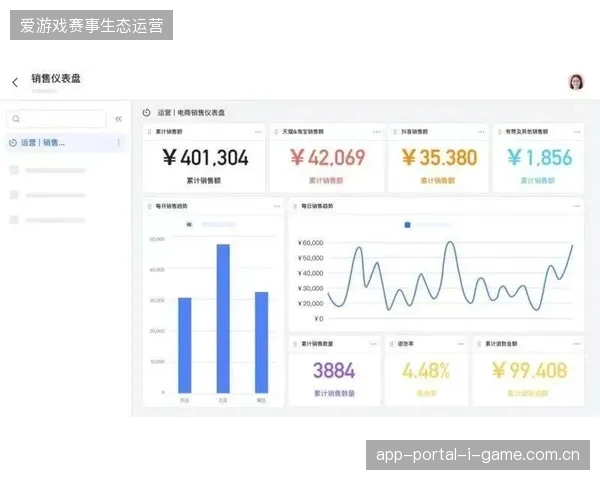Open the more menu on 有赞及其他销售额 card
Viewport: 600px width, 480px height.
pyautogui.click(x=577, y=132)
